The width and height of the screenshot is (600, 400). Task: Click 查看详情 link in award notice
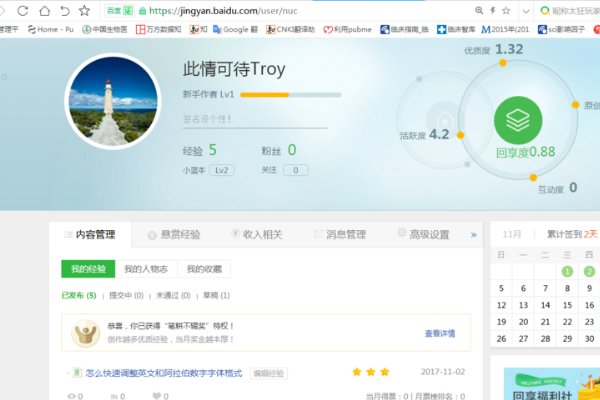440,333
